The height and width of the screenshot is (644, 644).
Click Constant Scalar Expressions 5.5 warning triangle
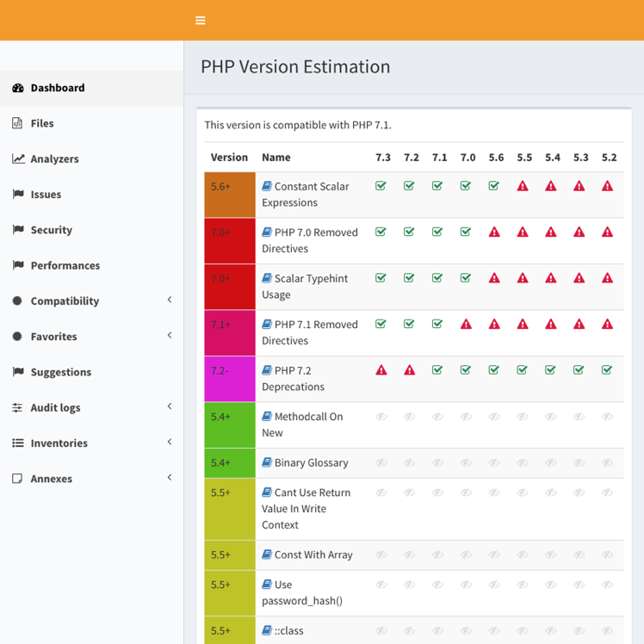[523, 186]
